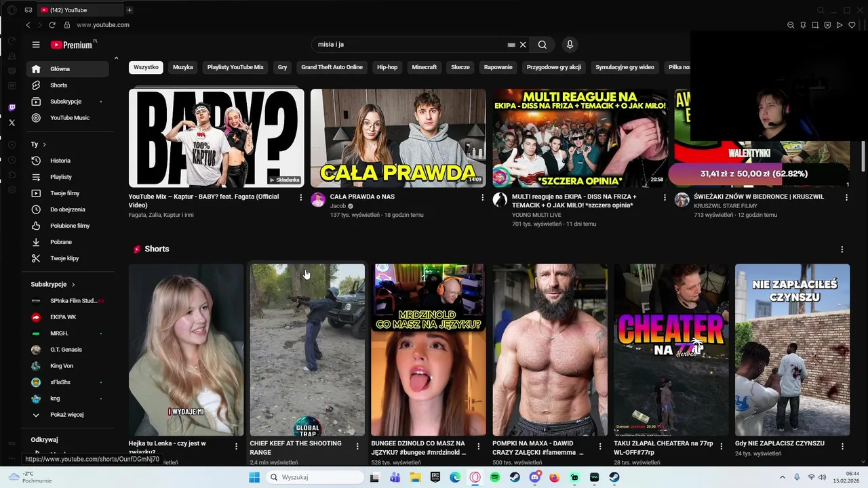The image size is (868, 488).
Task: Open the King Von channel subscription
Action: click(67, 366)
